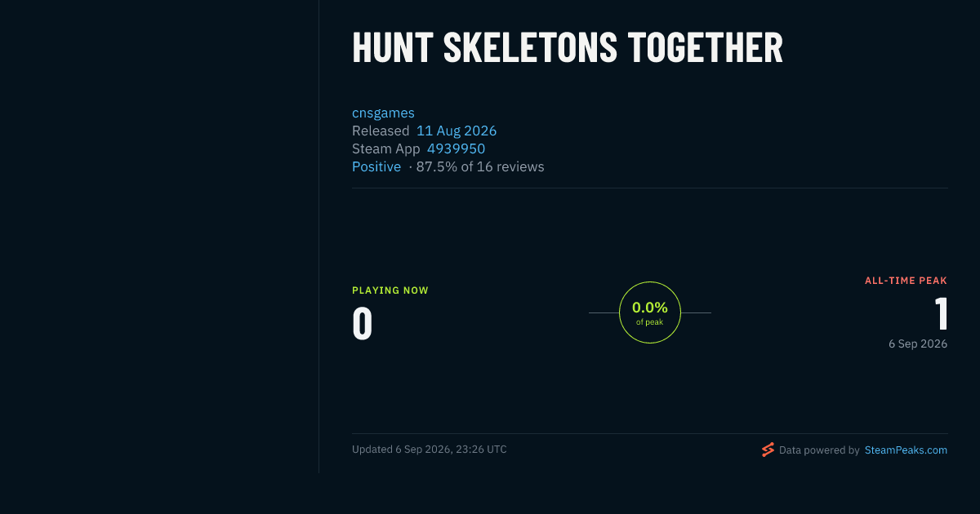Click the SteamPeaks logo icon
This screenshot has width=980, height=514.
click(x=768, y=450)
